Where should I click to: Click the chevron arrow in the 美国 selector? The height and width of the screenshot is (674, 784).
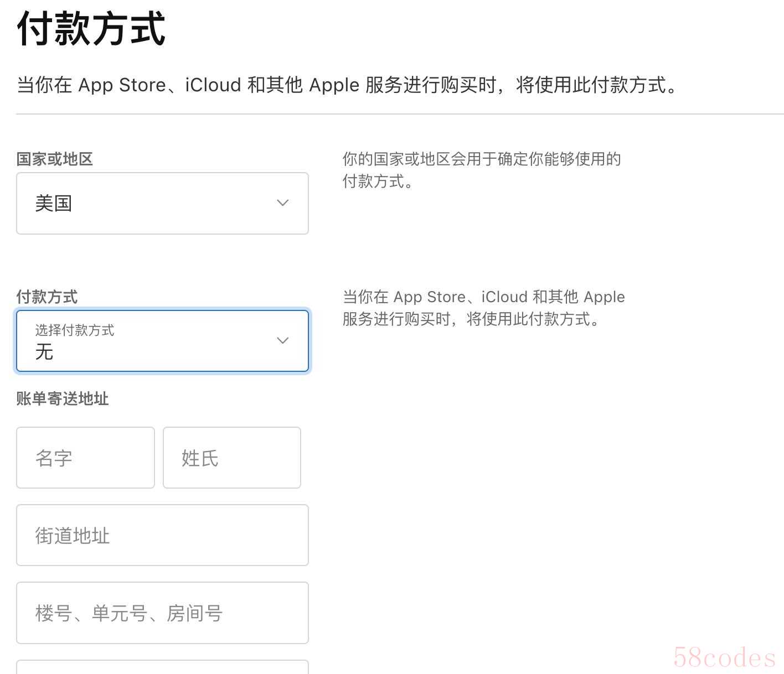282,203
